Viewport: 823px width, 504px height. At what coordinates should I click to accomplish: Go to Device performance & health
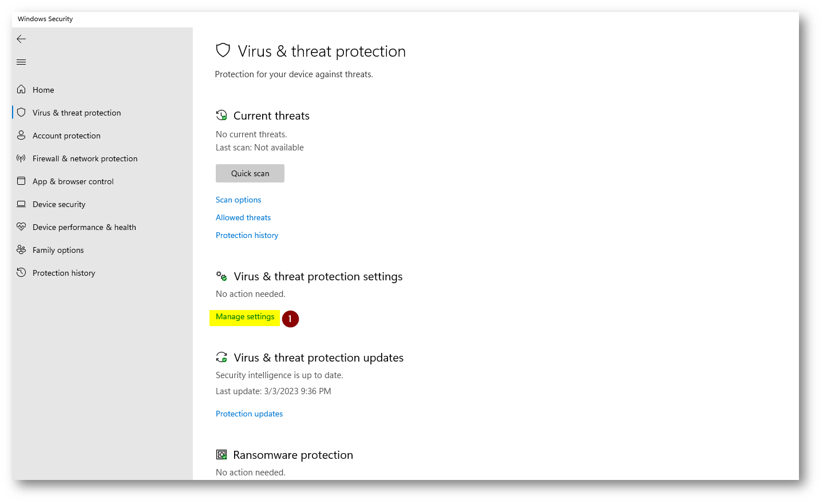point(84,227)
